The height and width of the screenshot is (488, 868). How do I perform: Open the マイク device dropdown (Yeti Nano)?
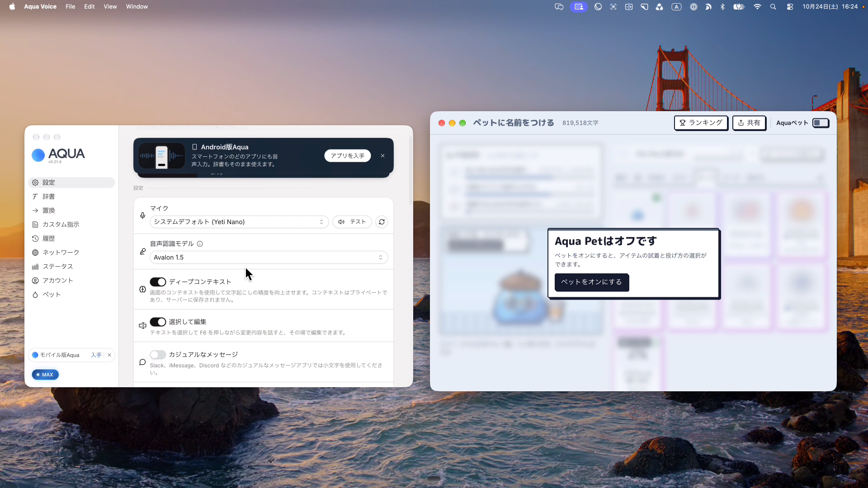(x=239, y=222)
